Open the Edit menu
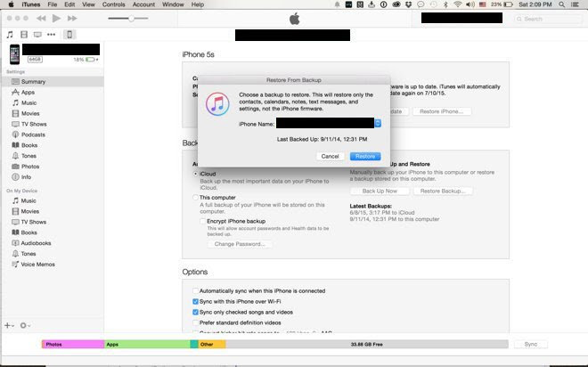The image size is (588, 367). pos(69,4)
